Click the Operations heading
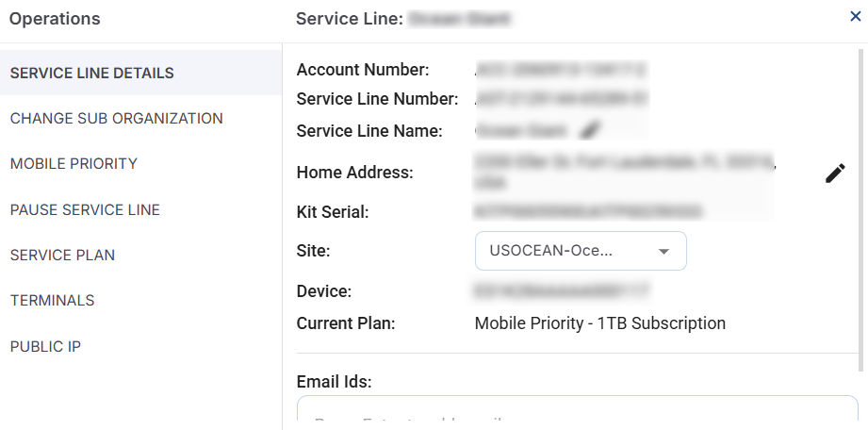This screenshot has width=868, height=430. pyautogui.click(x=55, y=18)
